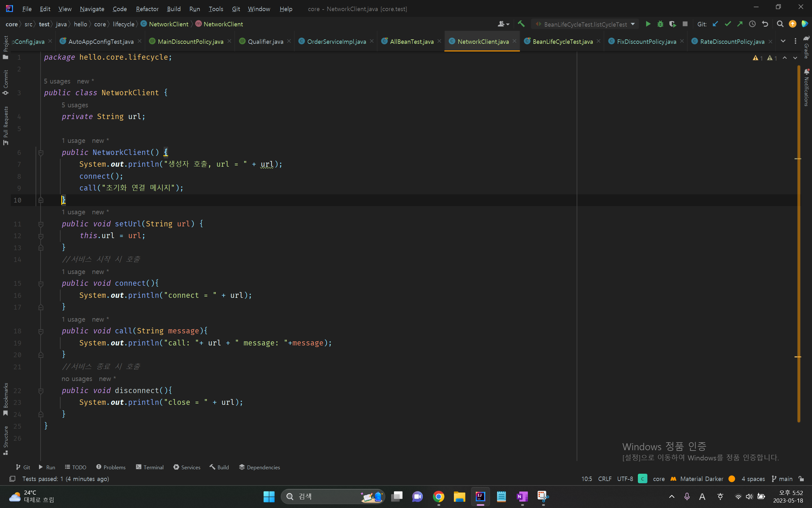Click lifecycle breadcrumb in navigation bar

pos(123,24)
